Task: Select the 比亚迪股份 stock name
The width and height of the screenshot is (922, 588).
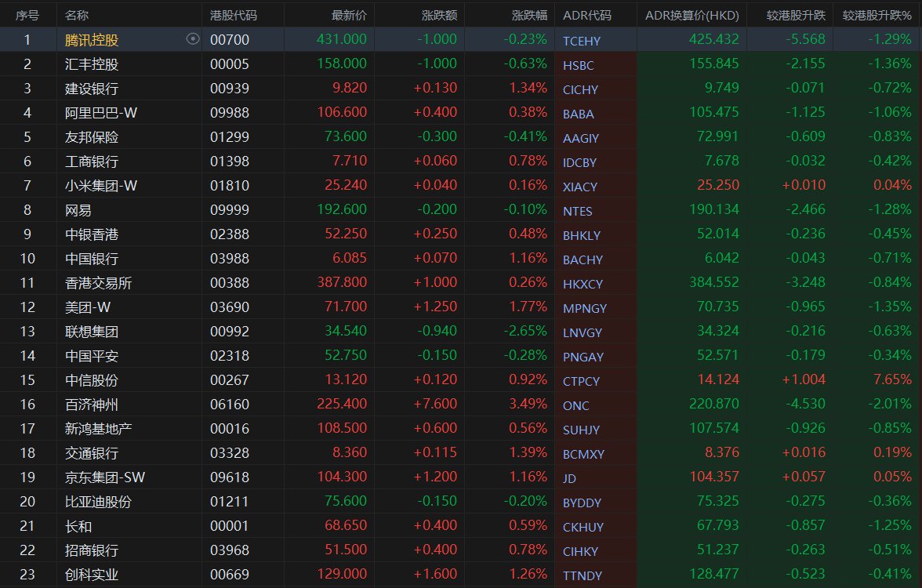Action: pyautogui.click(x=98, y=502)
